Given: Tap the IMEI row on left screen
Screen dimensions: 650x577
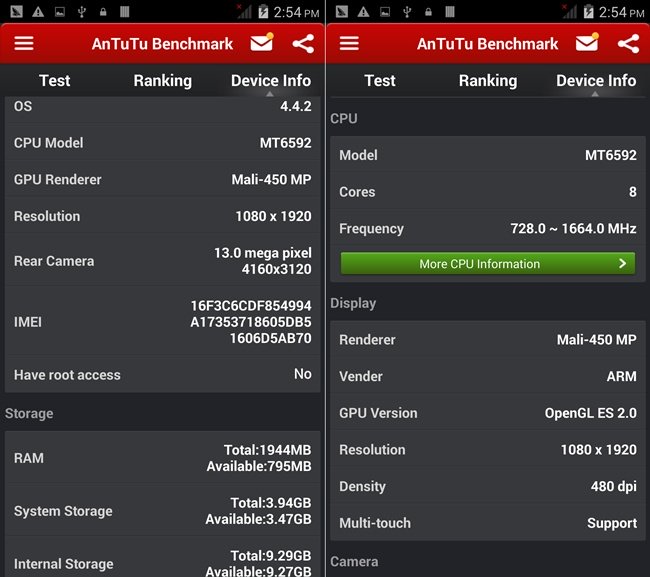Looking at the screenshot, I should pos(163,322).
